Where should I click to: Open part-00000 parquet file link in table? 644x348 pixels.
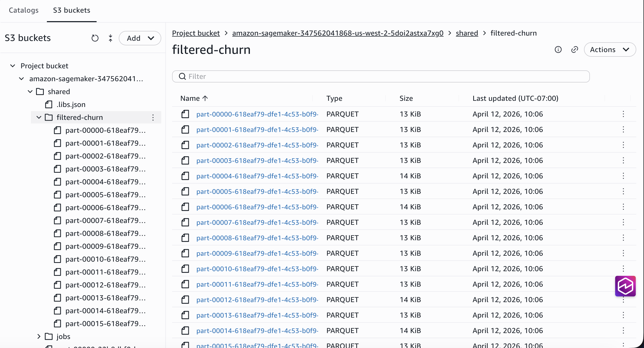click(257, 114)
